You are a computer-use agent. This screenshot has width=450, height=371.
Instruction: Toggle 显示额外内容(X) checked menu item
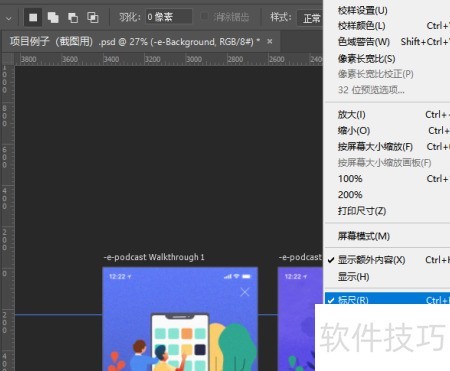tap(387, 260)
